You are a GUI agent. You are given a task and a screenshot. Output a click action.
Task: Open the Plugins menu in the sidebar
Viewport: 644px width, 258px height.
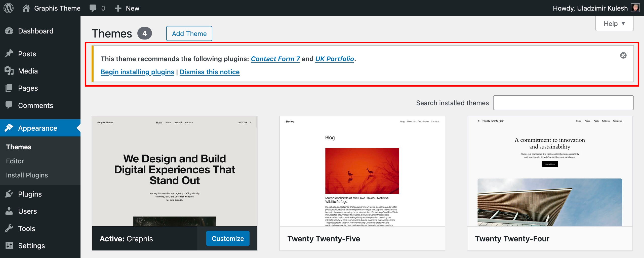point(30,194)
